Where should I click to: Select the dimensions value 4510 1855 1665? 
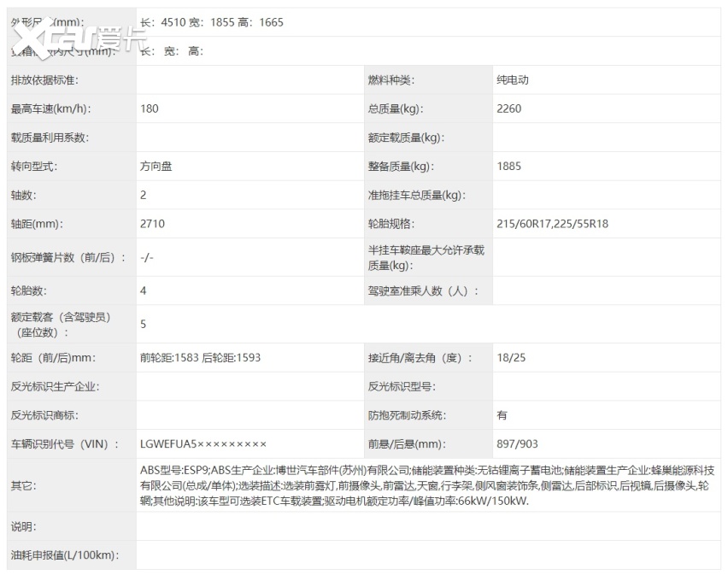tap(211, 22)
